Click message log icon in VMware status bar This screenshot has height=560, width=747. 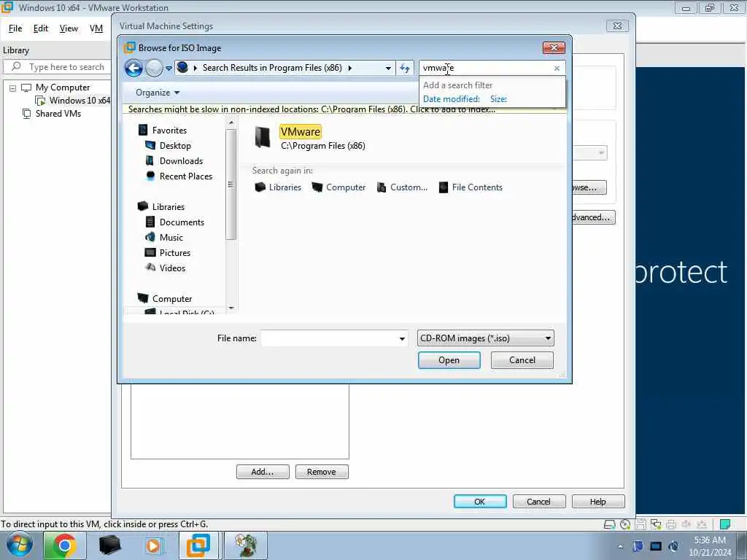coord(724,524)
